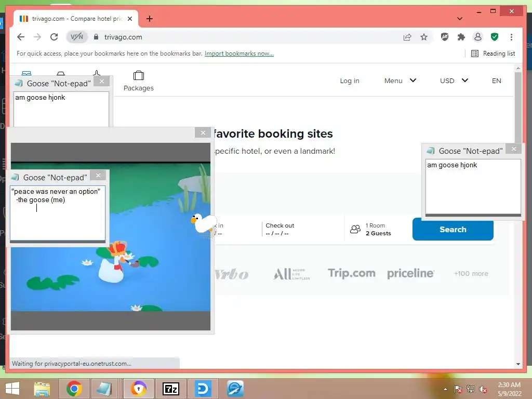Click the scrollbar down arrow
532x399 pixels.
518,364
